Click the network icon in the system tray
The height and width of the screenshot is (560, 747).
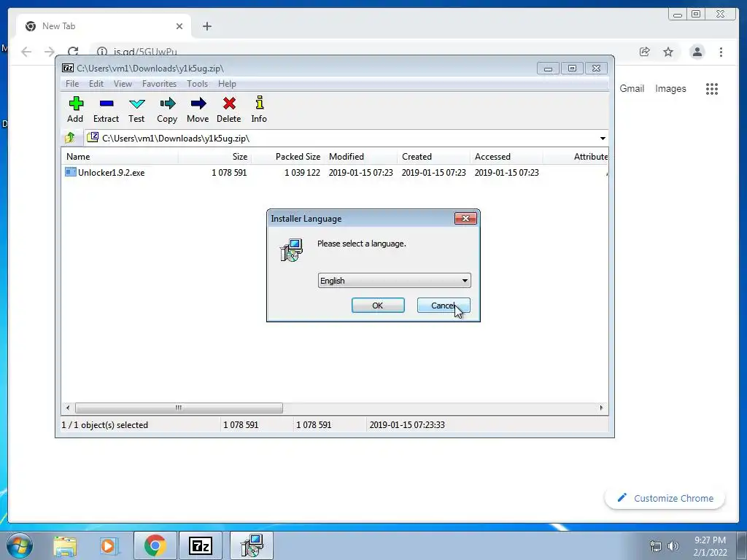click(x=656, y=546)
